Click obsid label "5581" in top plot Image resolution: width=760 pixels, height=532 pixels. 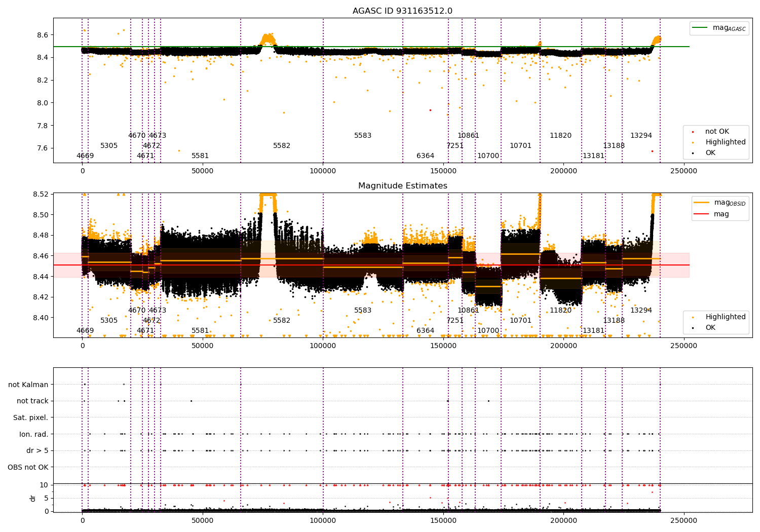pyautogui.click(x=200, y=156)
